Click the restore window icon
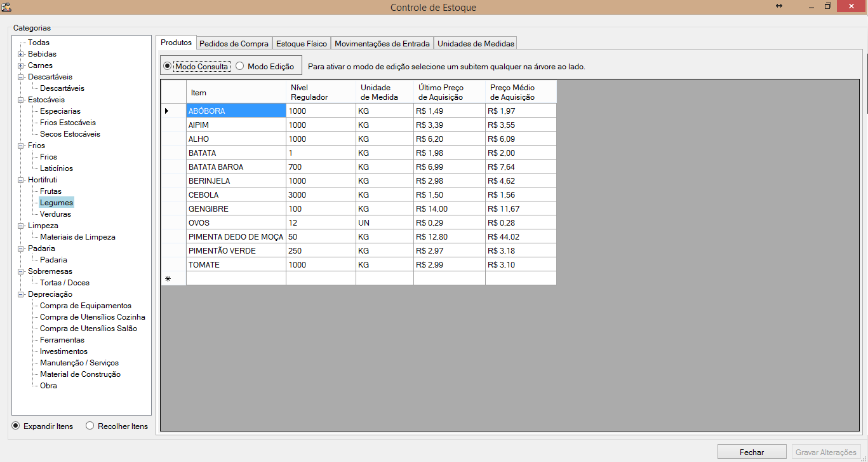Screen dimensions: 868x462 click(x=828, y=6)
